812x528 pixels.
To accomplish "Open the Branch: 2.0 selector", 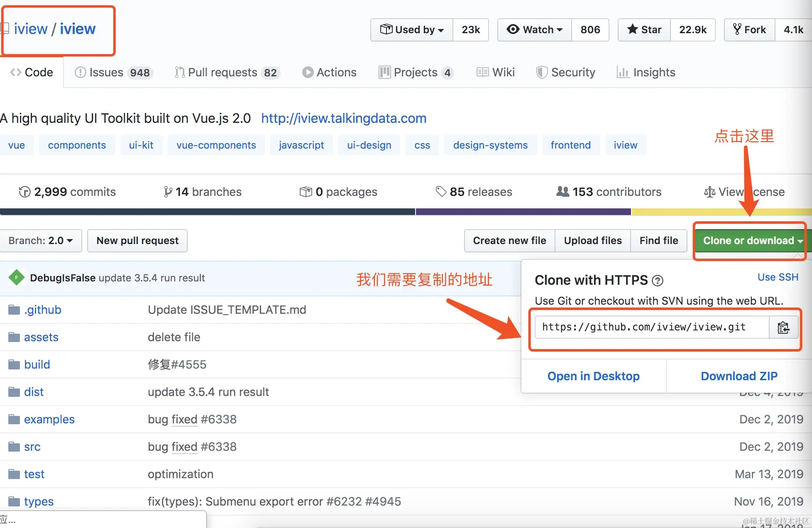I will (x=41, y=241).
